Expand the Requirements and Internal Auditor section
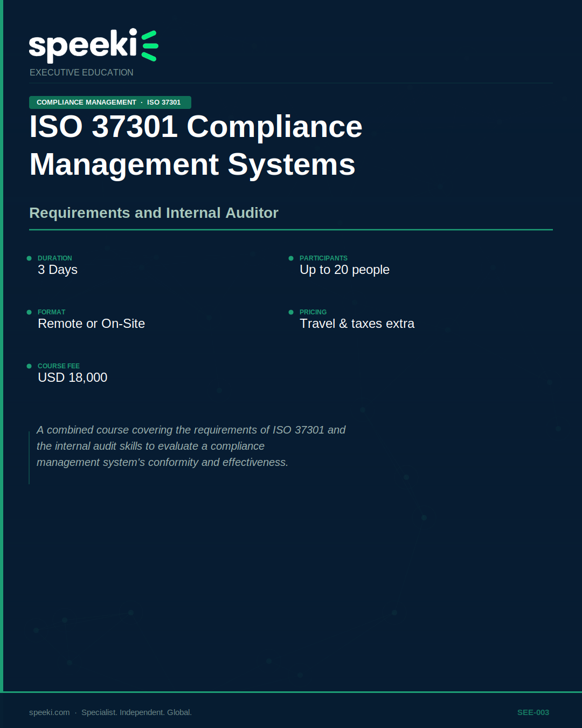 [x=154, y=213]
